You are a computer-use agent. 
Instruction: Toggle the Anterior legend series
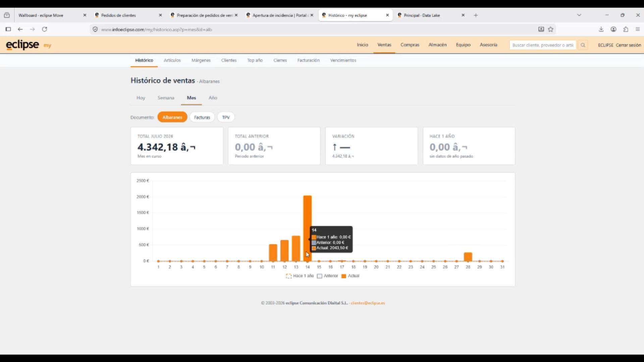pos(327,276)
